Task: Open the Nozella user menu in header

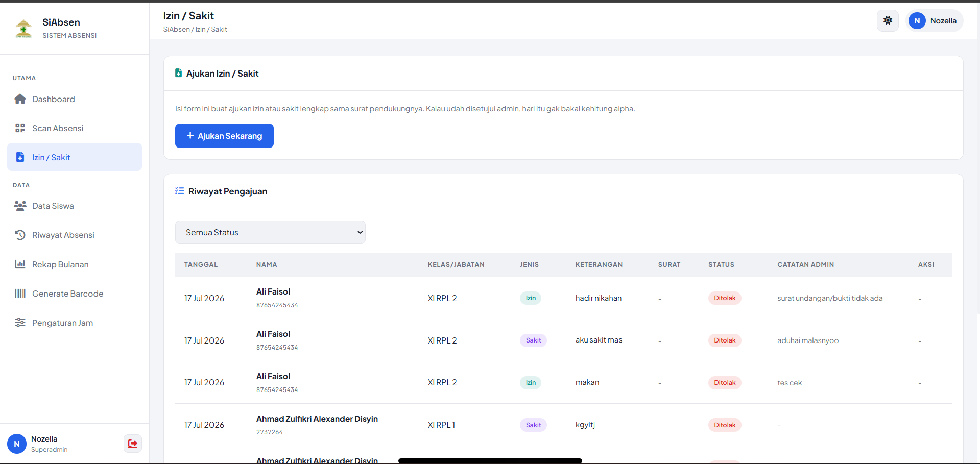Action: pos(934,21)
